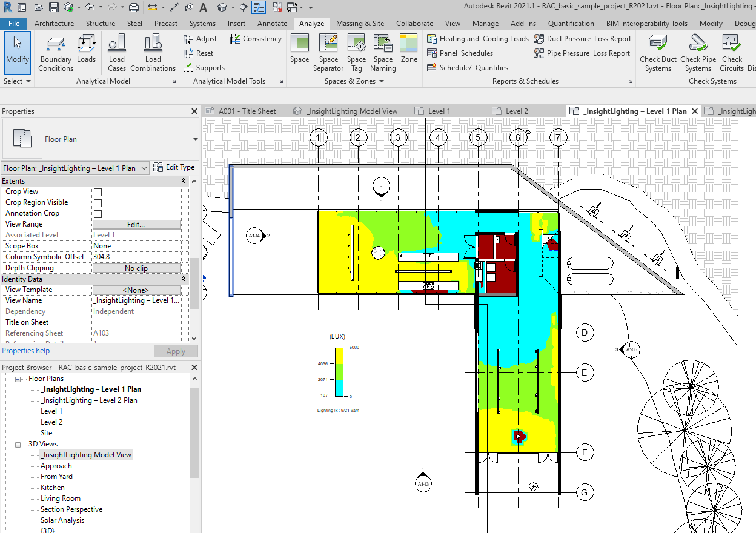This screenshot has width=756, height=533.
Task: Open Panel Schedules tool
Action: coord(460,53)
